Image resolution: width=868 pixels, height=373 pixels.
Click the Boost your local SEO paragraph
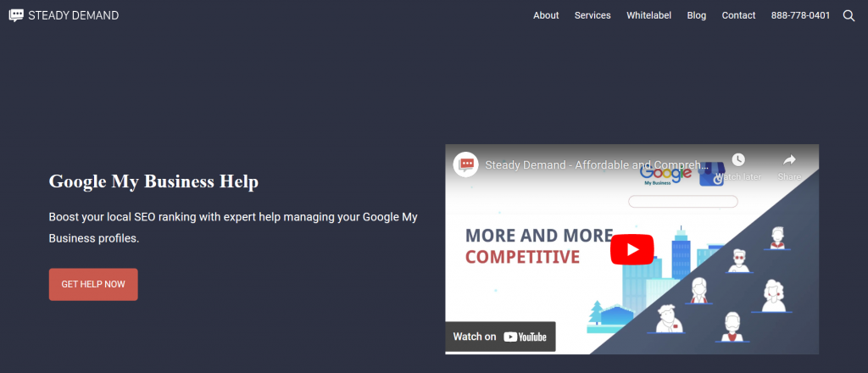point(233,227)
